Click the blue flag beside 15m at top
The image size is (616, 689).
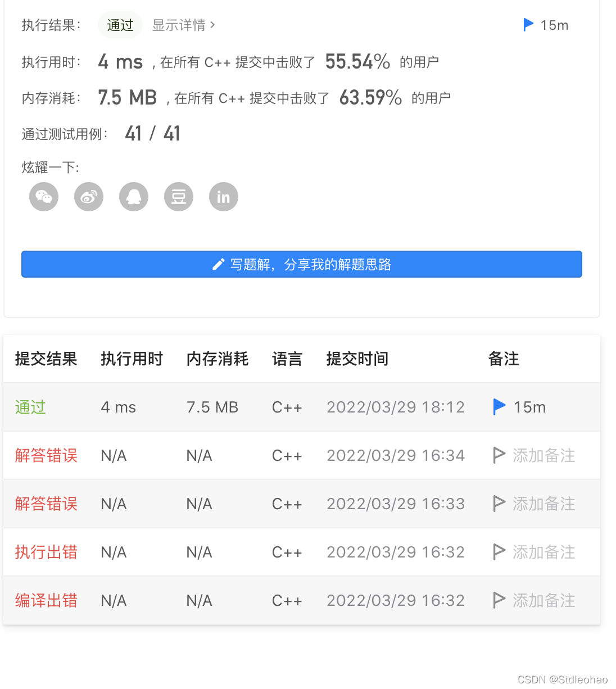528,25
